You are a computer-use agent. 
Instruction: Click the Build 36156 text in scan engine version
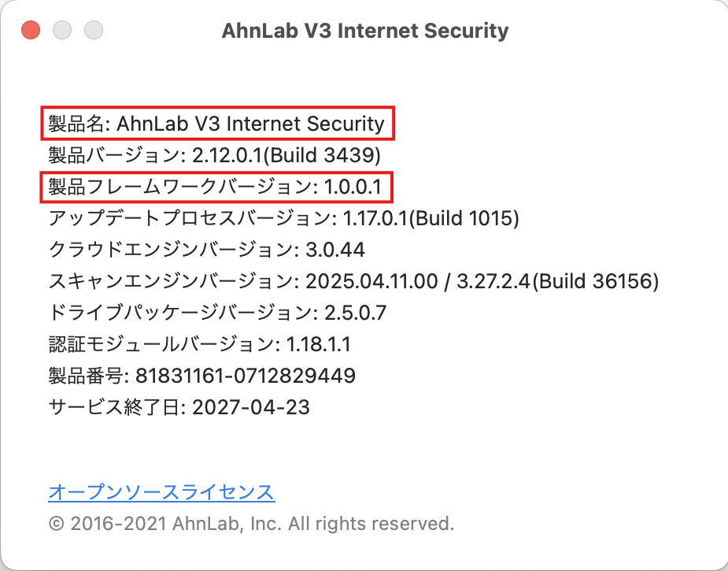(595, 281)
